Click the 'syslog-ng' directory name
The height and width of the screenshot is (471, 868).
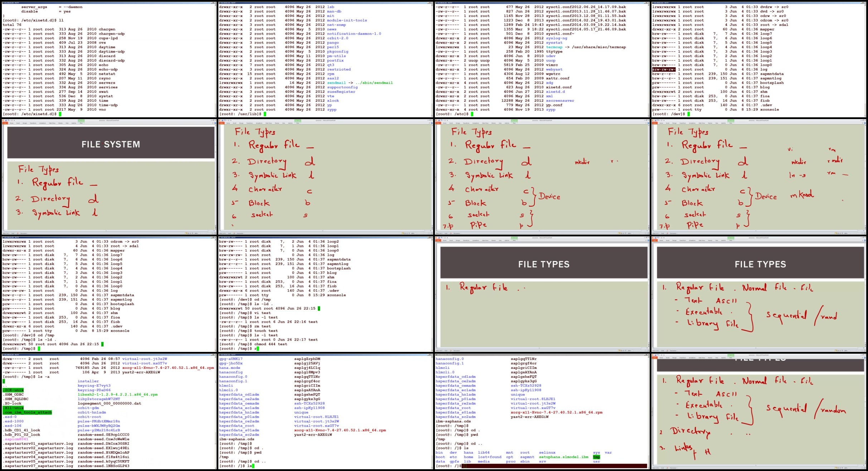[x=557, y=38]
